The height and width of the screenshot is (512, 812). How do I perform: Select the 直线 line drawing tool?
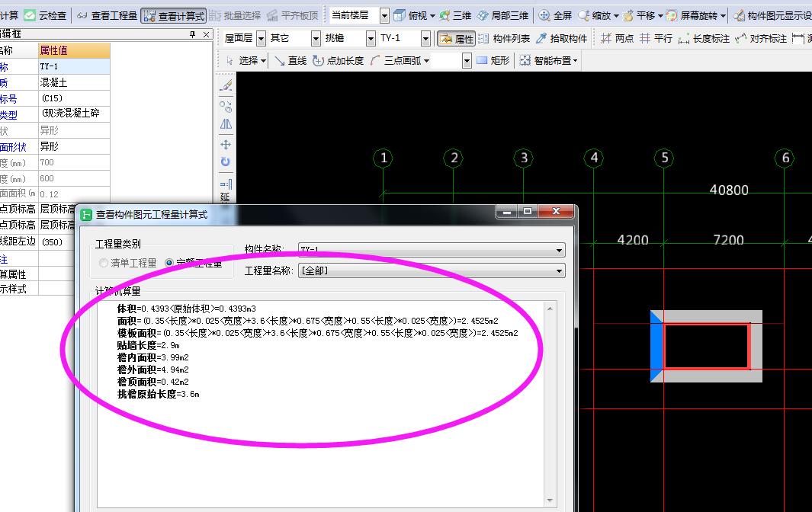290,60
